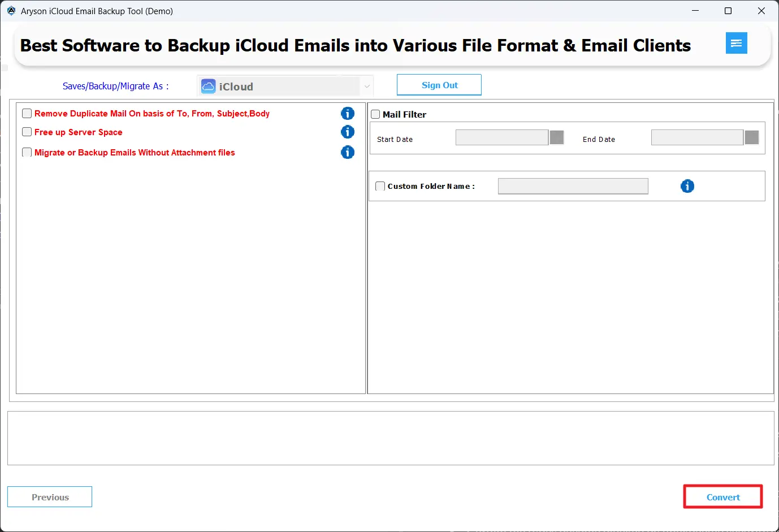This screenshot has width=779, height=532.
Task: Click the Start Date label
Action: (x=395, y=139)
